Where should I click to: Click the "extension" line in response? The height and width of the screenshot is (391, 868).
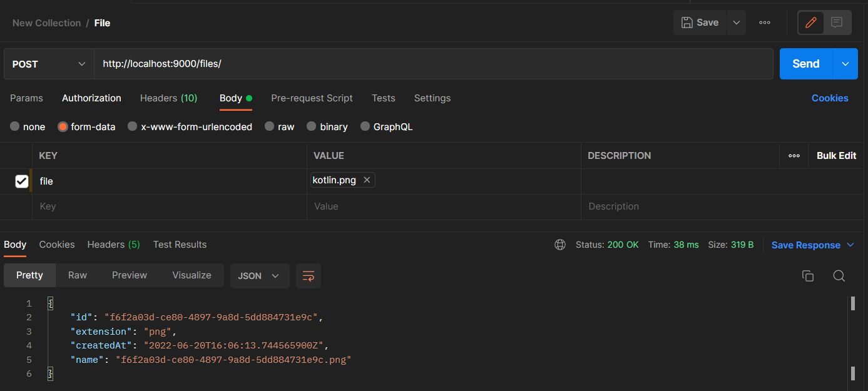(x=125, y=332)
